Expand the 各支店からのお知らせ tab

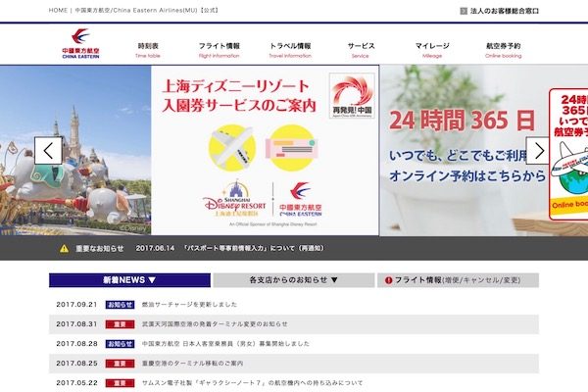click(294, 280)
